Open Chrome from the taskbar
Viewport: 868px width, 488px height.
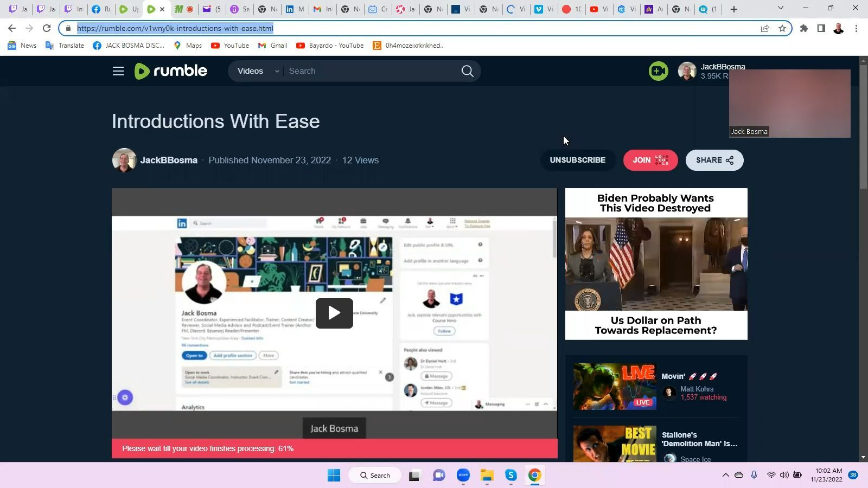pos(534,475)
